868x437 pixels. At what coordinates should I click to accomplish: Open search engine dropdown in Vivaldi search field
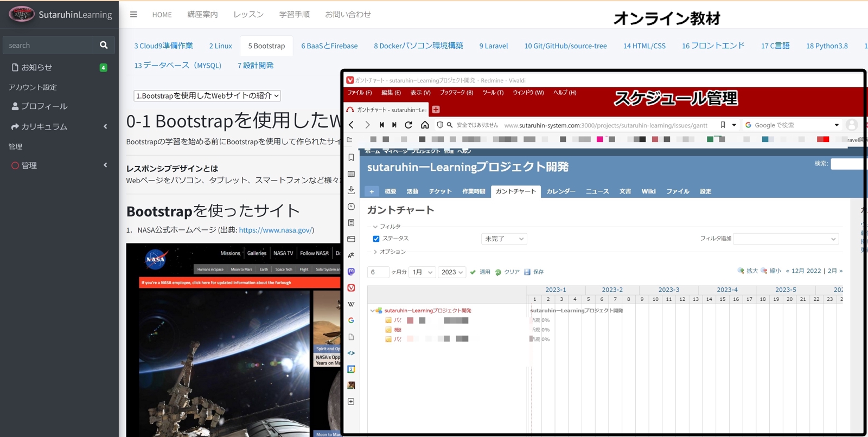pos(837,125)
